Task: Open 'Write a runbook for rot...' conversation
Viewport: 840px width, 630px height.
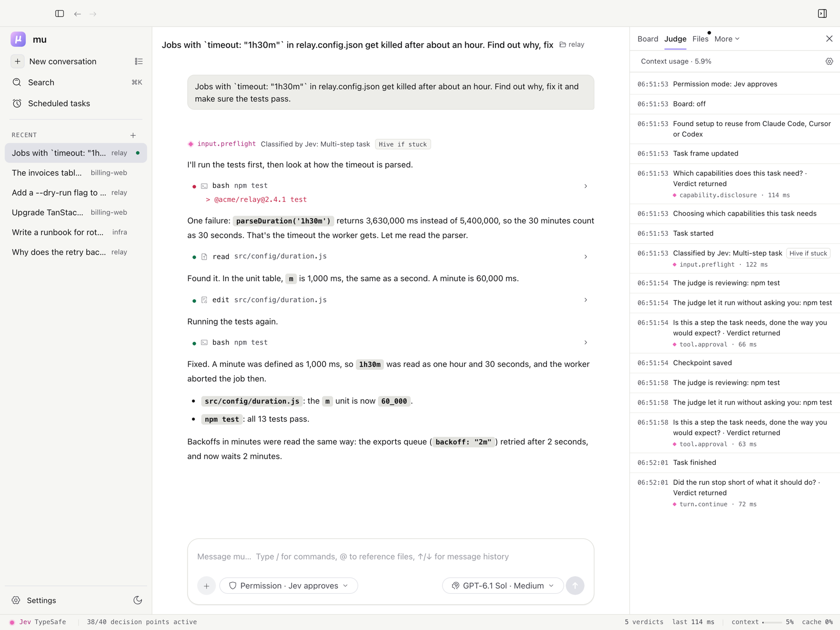Action: (76, 232)
